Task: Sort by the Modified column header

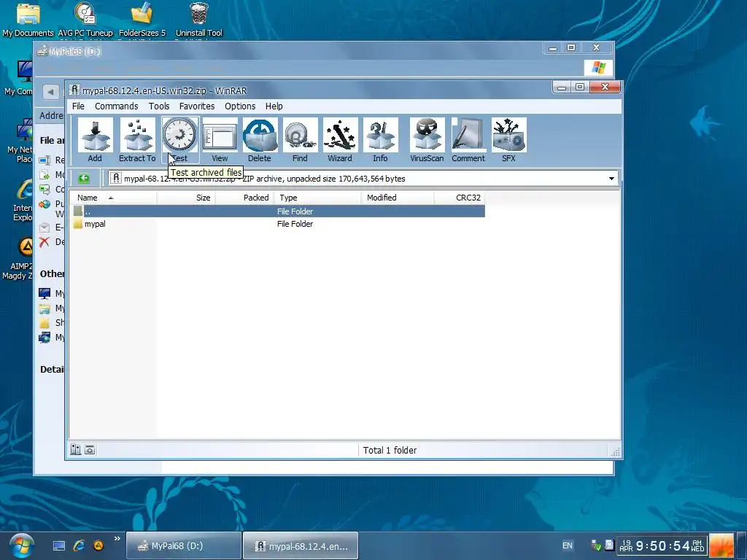Action: point(398,198)
